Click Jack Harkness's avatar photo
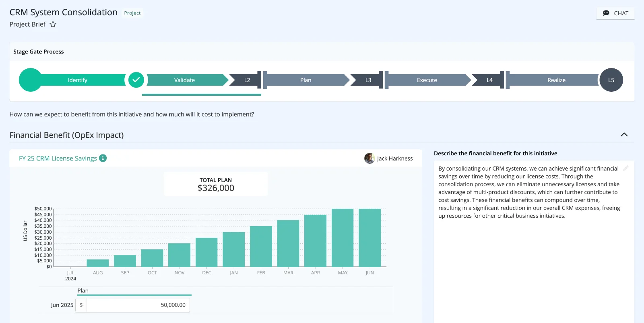Viewport: 644px width, 323px height. click(369, 158)
